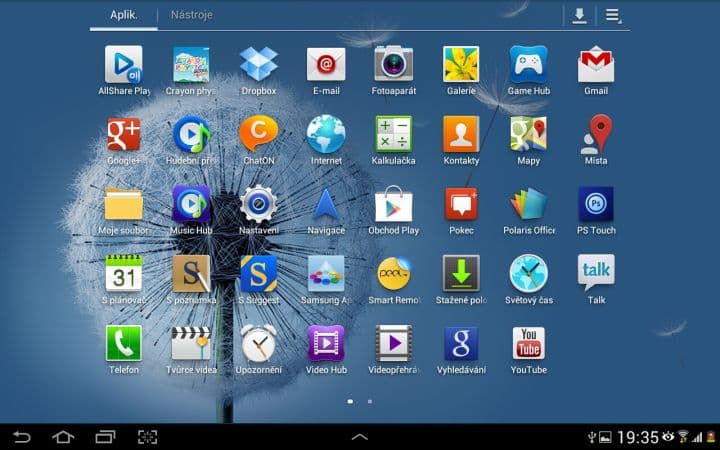Image resolution: width=720 pixels, height=450 pixels.
Task: Select the Aplik. tab
Action: pyautogui.click(x=122, y=16)
